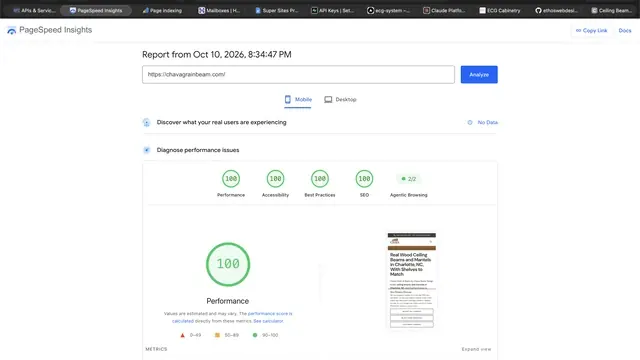
Task: Click the orange square 50–89 legend icon
Action: coord(217,335)
